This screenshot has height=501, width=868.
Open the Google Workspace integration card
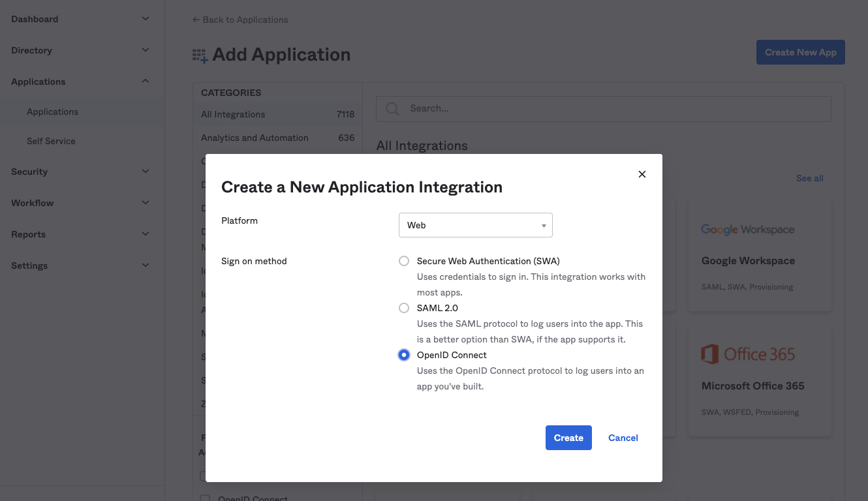coord(760,256)
